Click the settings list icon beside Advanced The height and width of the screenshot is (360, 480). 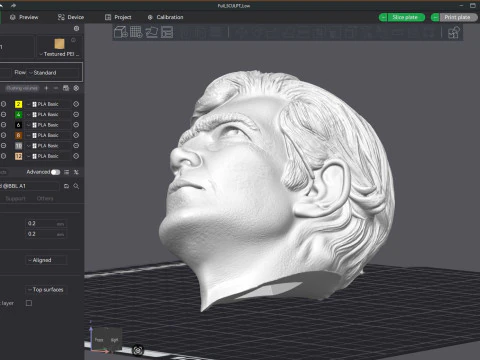point(67,172)
